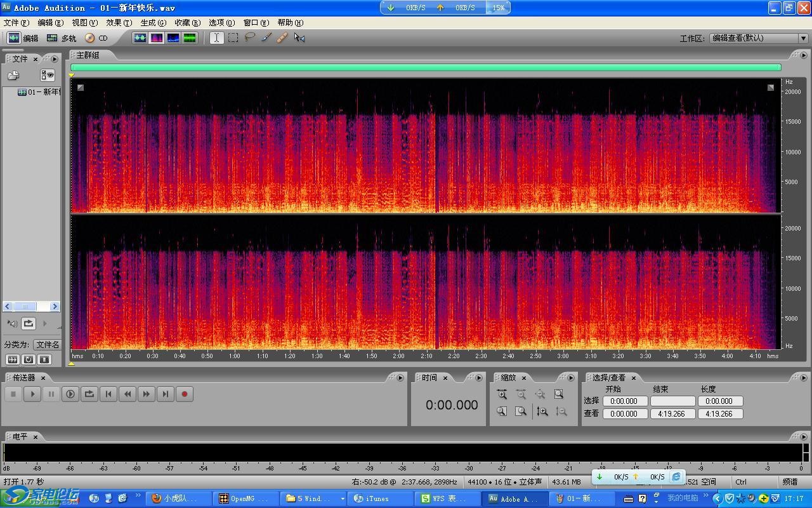
Task: Open the 文件 menu
Action: [16, 23]
